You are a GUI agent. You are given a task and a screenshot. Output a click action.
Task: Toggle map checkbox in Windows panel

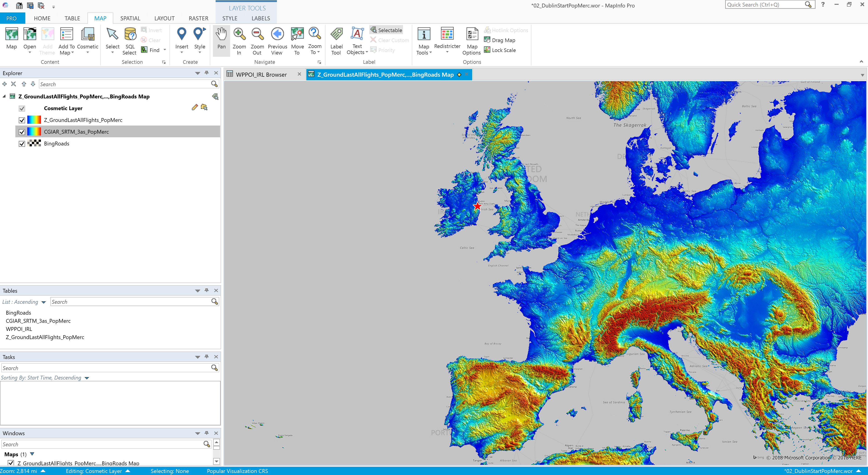click(11, 463)
